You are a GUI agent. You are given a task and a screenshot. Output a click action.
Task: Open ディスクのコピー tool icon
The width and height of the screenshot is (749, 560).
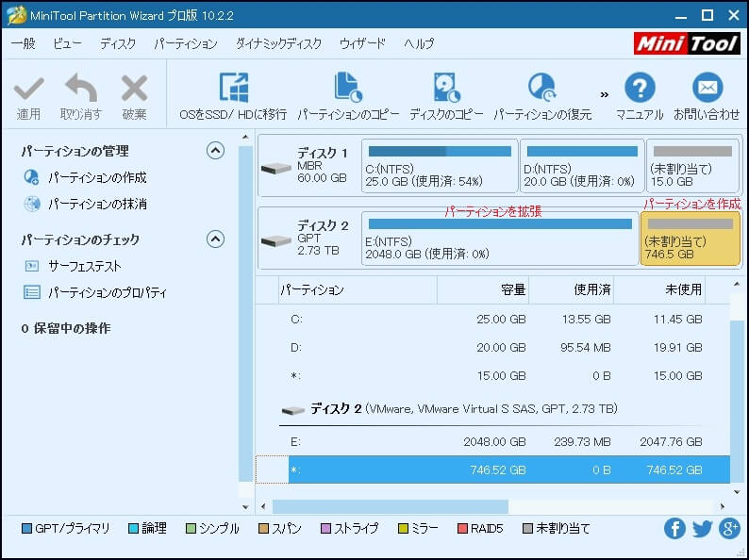pos(446,88)
